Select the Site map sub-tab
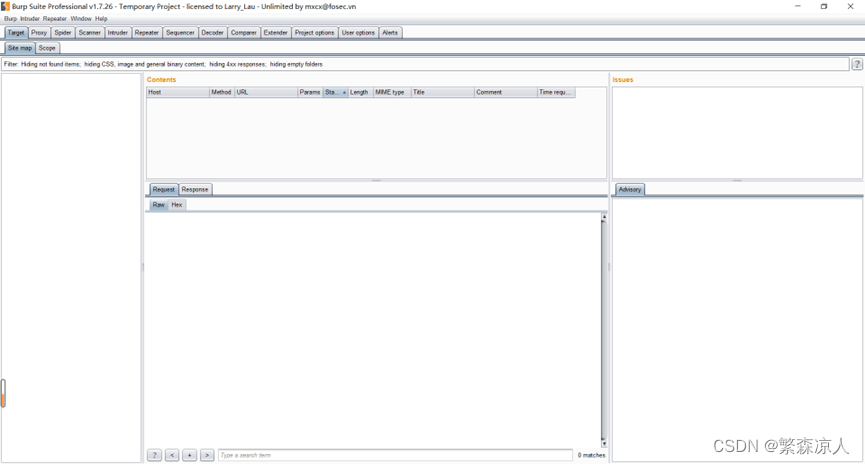The width and height of the screenshot is (865, 464). [20, 48]
